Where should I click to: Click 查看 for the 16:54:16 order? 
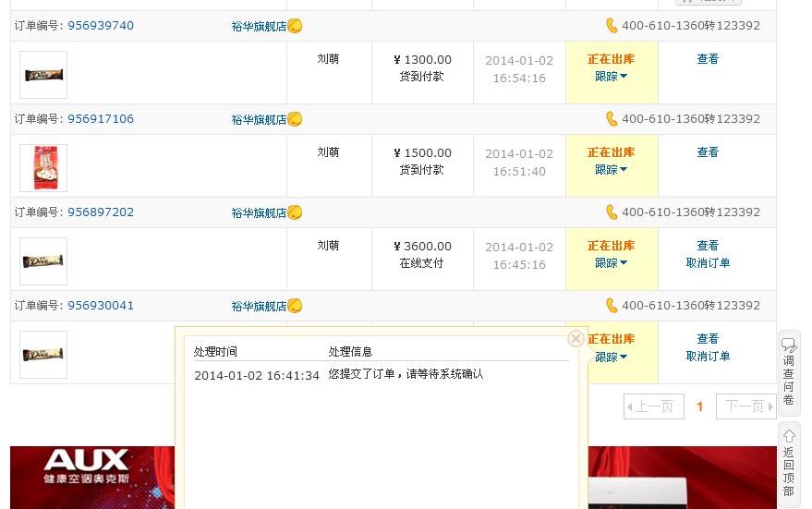coord(708,58)
